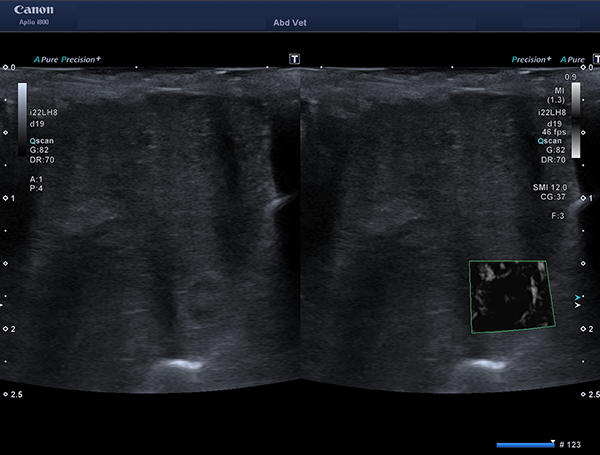600x455 pixels.
Task: Select the CG:37 color gain value
Action: coord(553,197)
